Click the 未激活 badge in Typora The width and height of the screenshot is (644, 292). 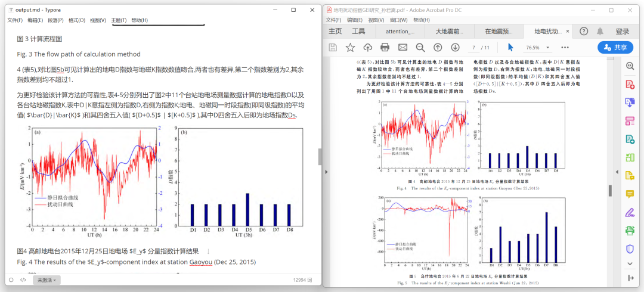pyautogui.click(x=47, y=279)
